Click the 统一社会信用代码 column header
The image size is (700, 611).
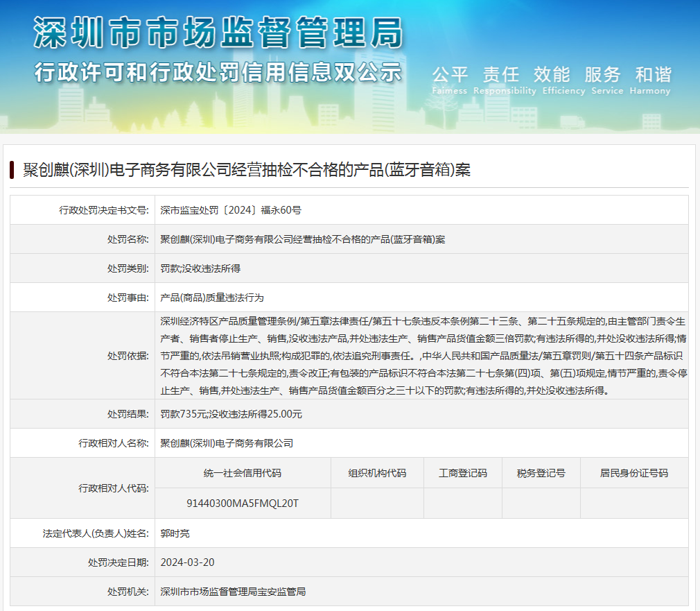tap(243, 473)
